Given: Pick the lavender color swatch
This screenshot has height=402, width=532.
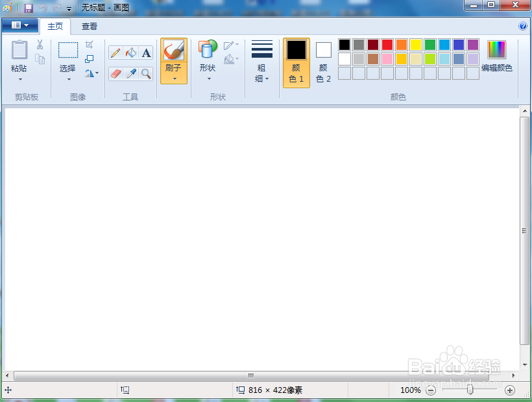Looking at the screenshot, I should [472, 59].
